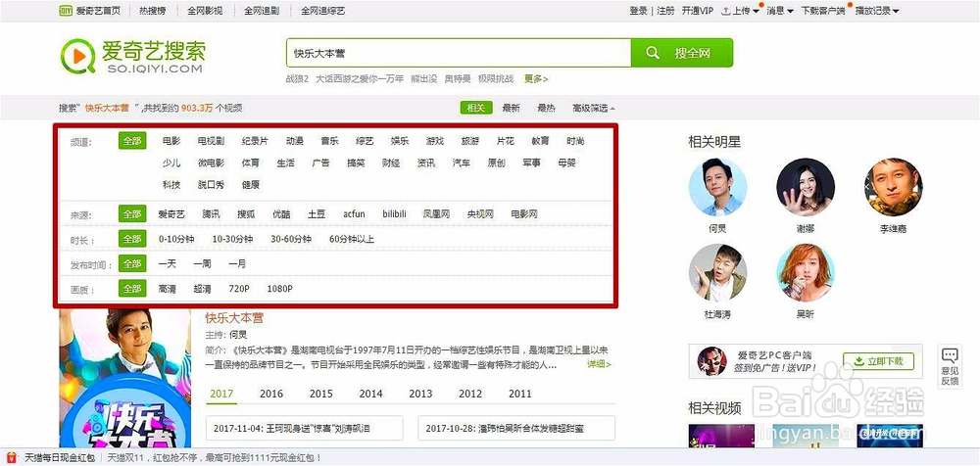
Task: Select 全部 in the 发布时间 row
Action: pos(132,263)
